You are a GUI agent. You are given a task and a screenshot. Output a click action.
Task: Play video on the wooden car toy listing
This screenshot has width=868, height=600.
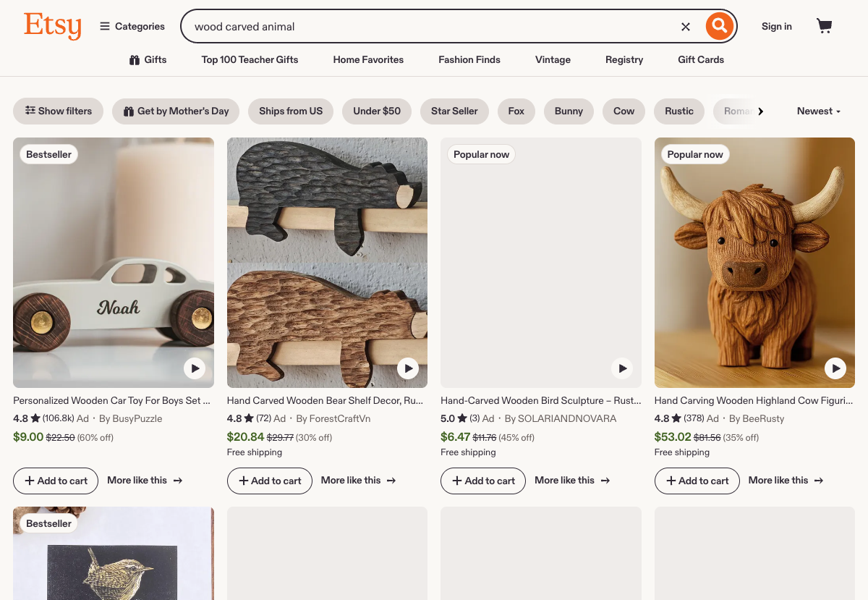[194, 368]
